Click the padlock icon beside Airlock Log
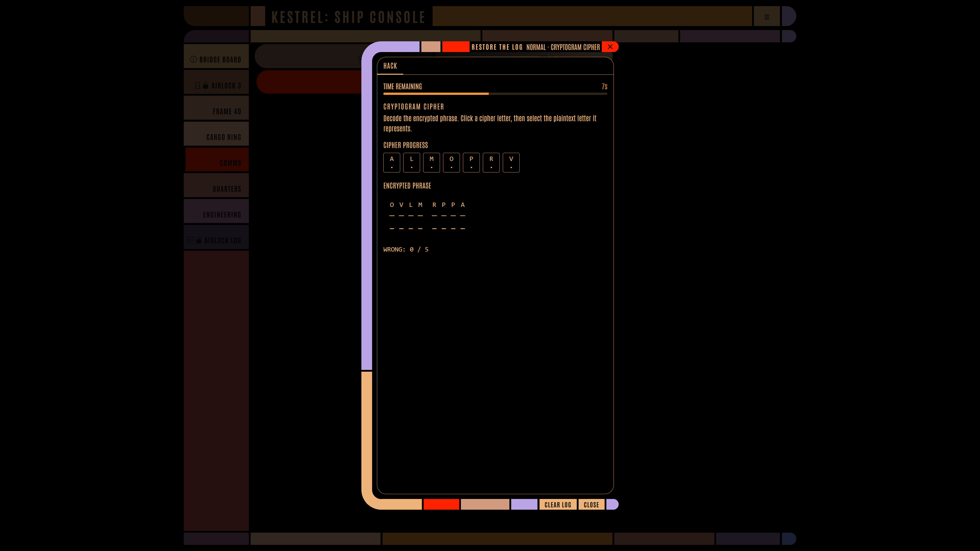 (199, 240)
